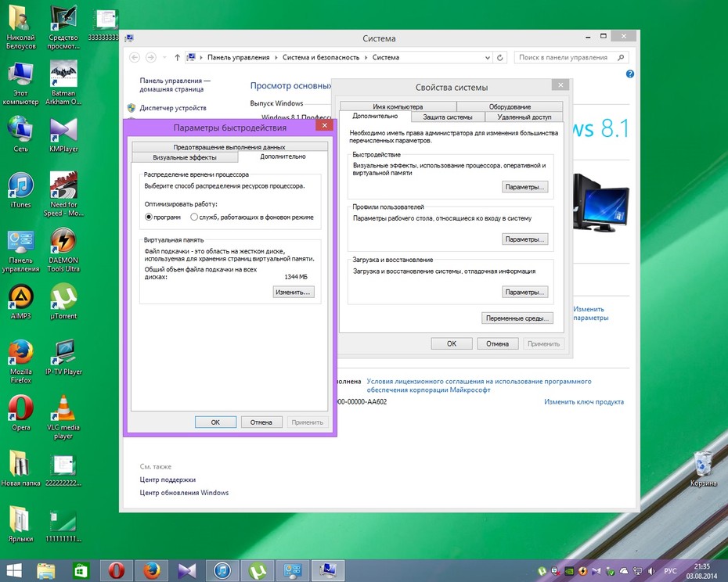Select the 'программ' radio button
This screenshot has width=728, height=582.
coord(149,217)
